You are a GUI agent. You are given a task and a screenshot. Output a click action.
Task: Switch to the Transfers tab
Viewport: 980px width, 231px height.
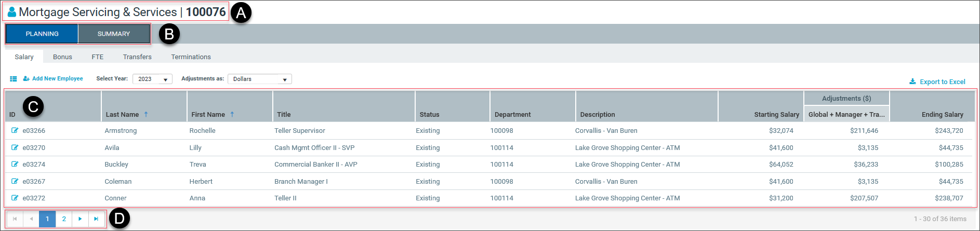pos(137,57)
